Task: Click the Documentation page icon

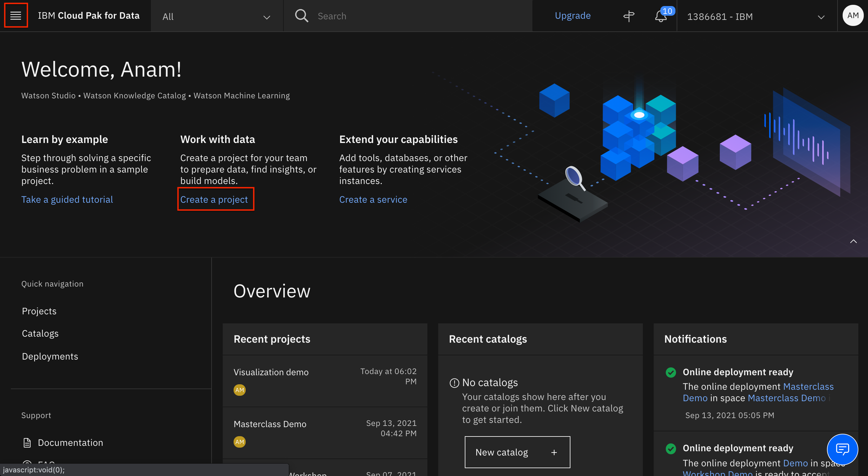Action: (x=27, y=442)
